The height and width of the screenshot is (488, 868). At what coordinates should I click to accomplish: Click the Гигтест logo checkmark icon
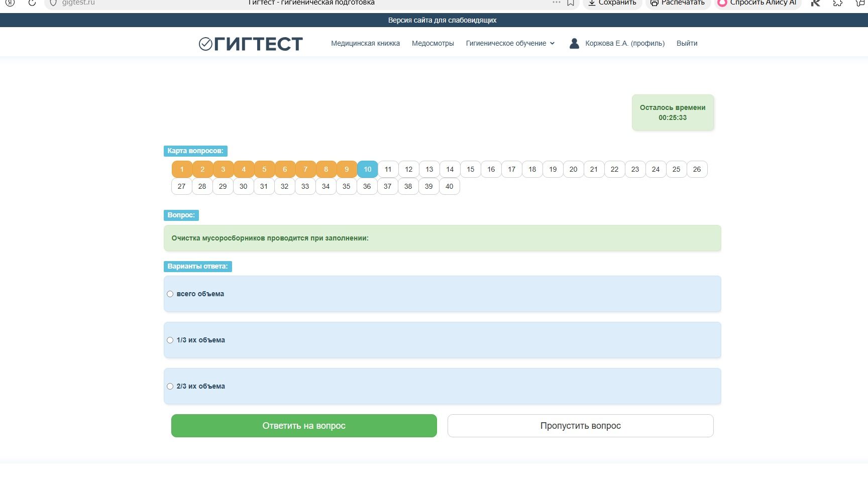(x=205, y=44)
